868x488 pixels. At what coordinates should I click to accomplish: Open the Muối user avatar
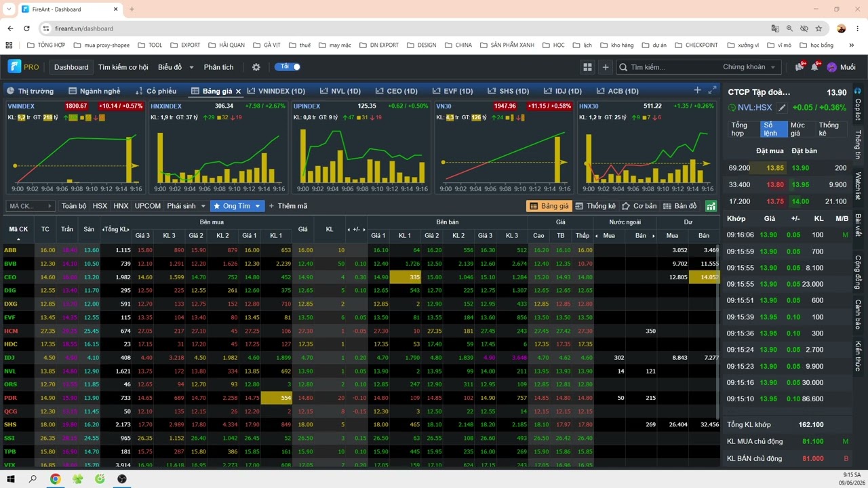pyautogui.click(x=832, y=67)
